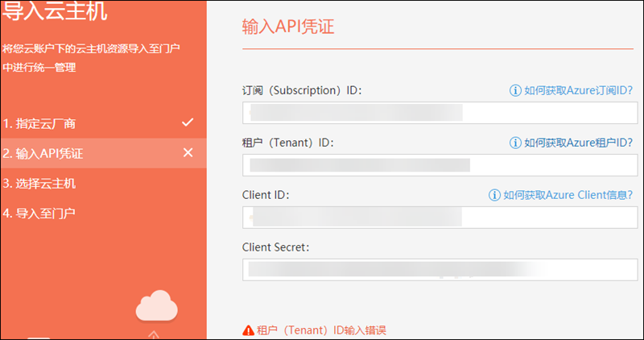Open 如何获取Azure租户ID? help link
Image resolution: width=644 pixels, height=340 pixels.
pyautogui.click(x=578, y=143)
